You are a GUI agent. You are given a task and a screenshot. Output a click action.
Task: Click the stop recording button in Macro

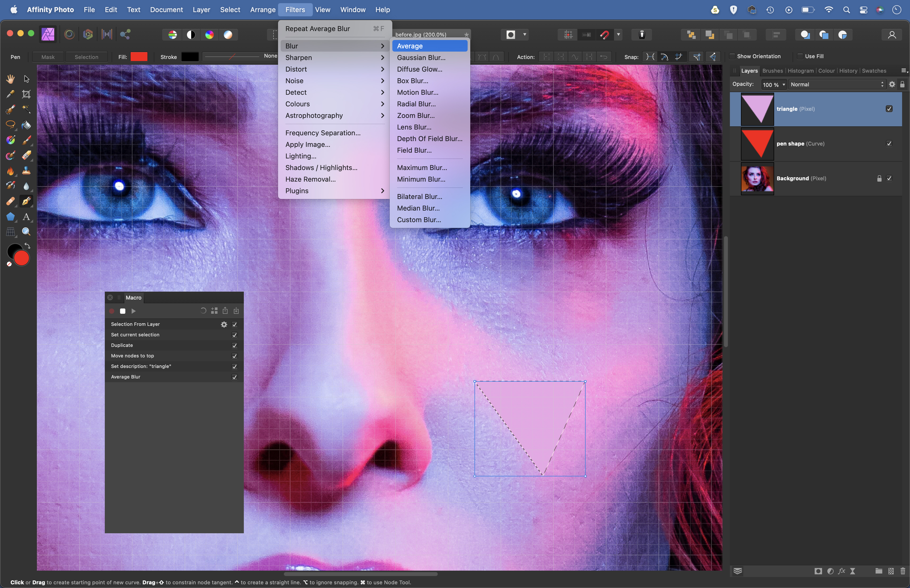(123, 311)
